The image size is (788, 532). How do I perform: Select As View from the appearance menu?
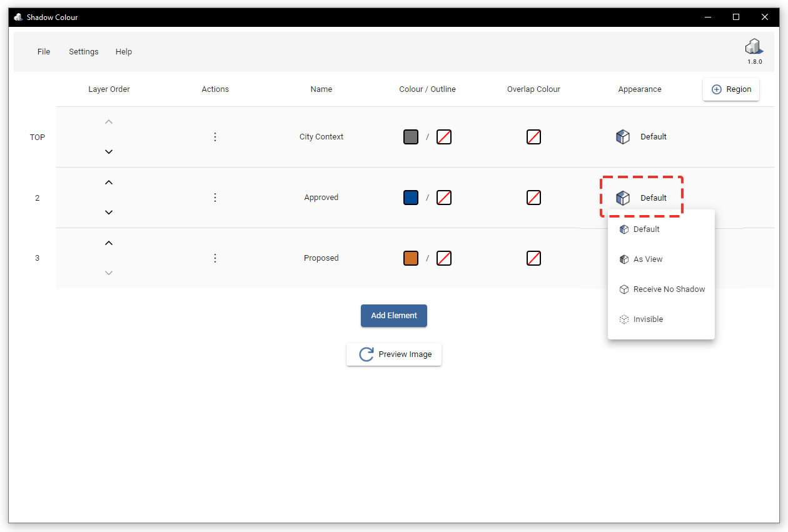pos(647,259)
